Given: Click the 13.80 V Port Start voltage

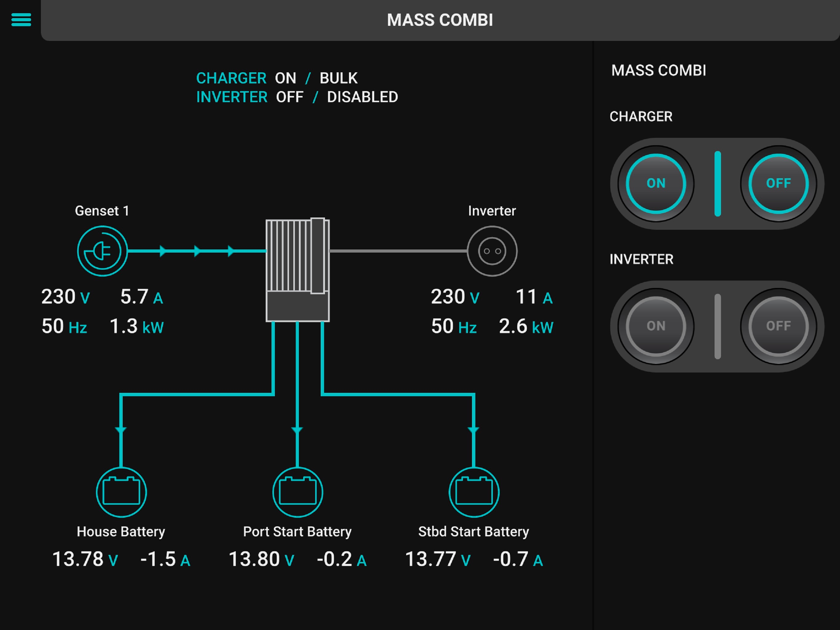Looking at the screenshot, I should 261,559.
